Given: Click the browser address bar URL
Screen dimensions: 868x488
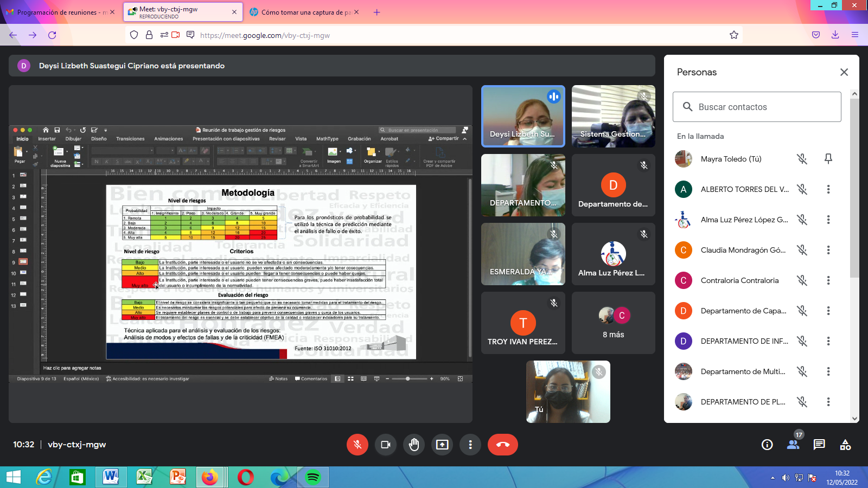Looking at the screenshot, I should 265,35.
